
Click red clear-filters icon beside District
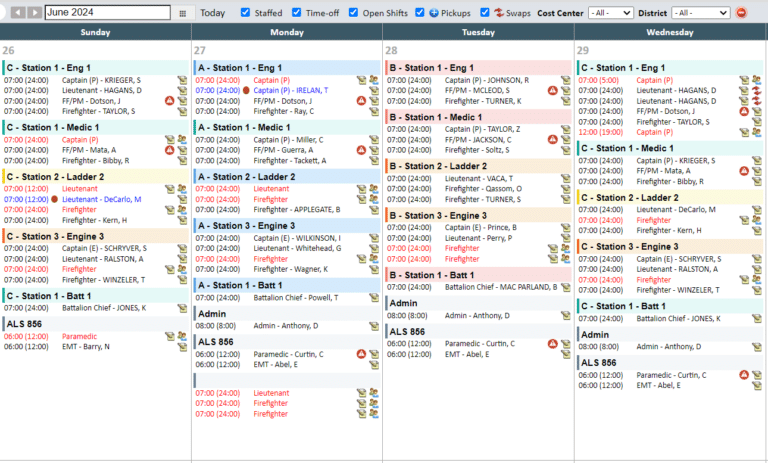point(741,13)
